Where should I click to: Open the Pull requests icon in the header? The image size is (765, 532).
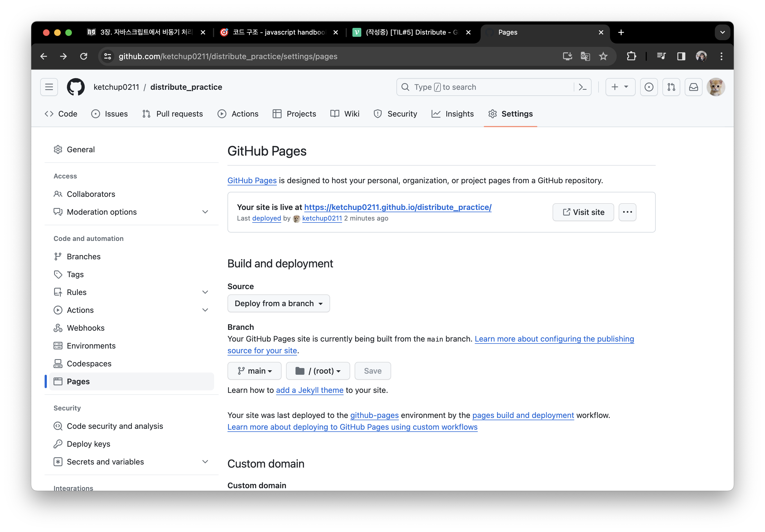point(671,87)
